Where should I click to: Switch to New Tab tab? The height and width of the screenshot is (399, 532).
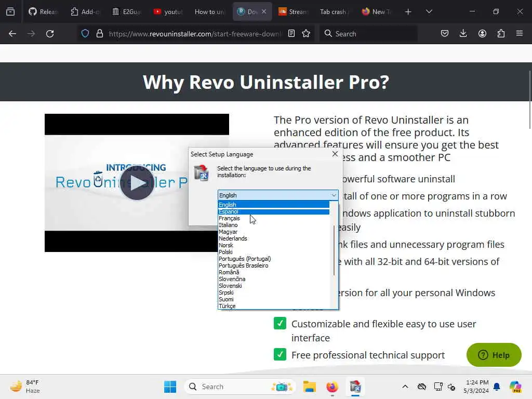tap(376, 12)
